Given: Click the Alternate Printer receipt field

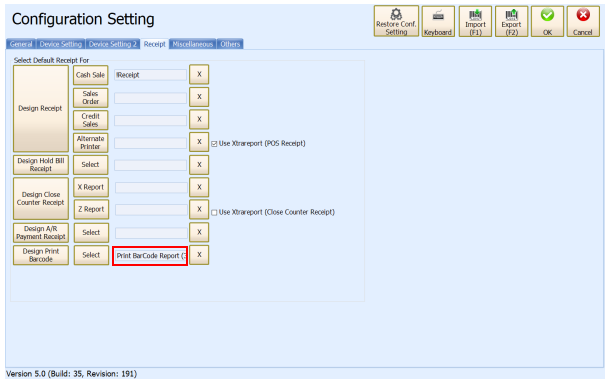Looking at the screenshot, I should [x=150, y=143].
